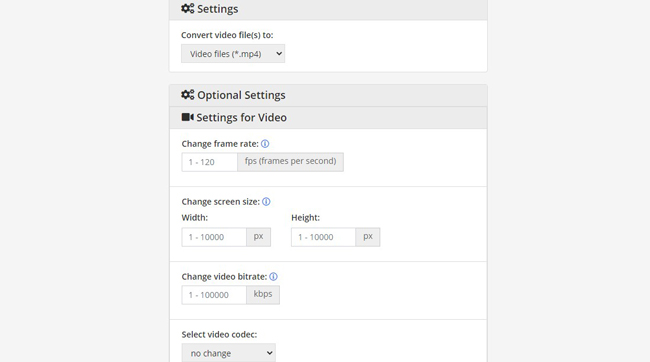
Task: Focus the Width input field
Action: click(214, 237)
